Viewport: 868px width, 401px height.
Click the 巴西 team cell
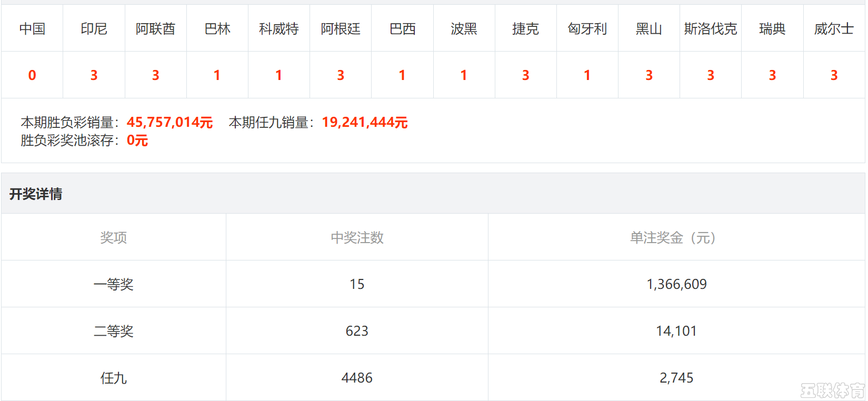pos(402,28)
